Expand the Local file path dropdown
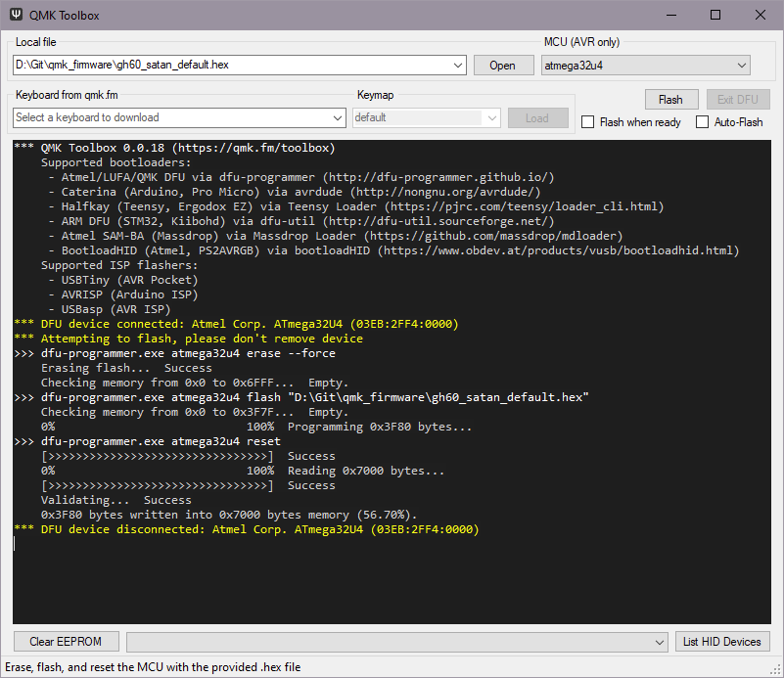This screenshot has width=784, height=678. pos(457,66)
